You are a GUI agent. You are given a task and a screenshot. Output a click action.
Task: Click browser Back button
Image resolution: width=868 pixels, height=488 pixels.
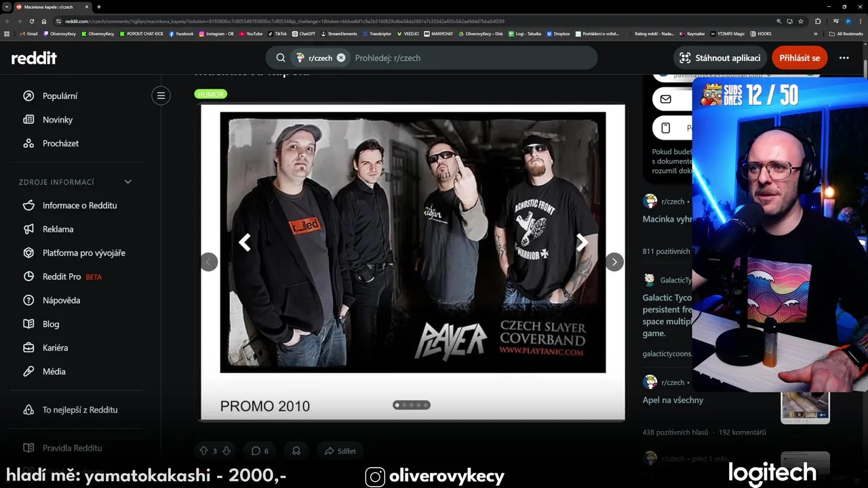(7, 21)
